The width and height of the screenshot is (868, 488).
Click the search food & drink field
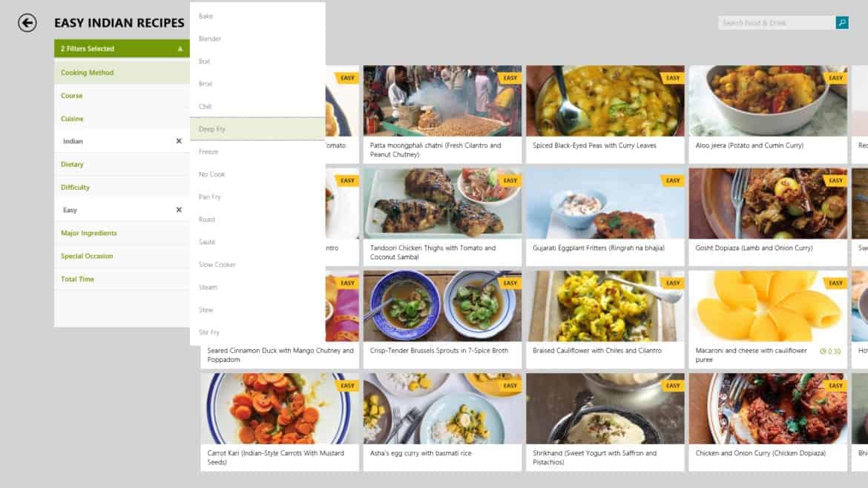[x=777, y=23]
